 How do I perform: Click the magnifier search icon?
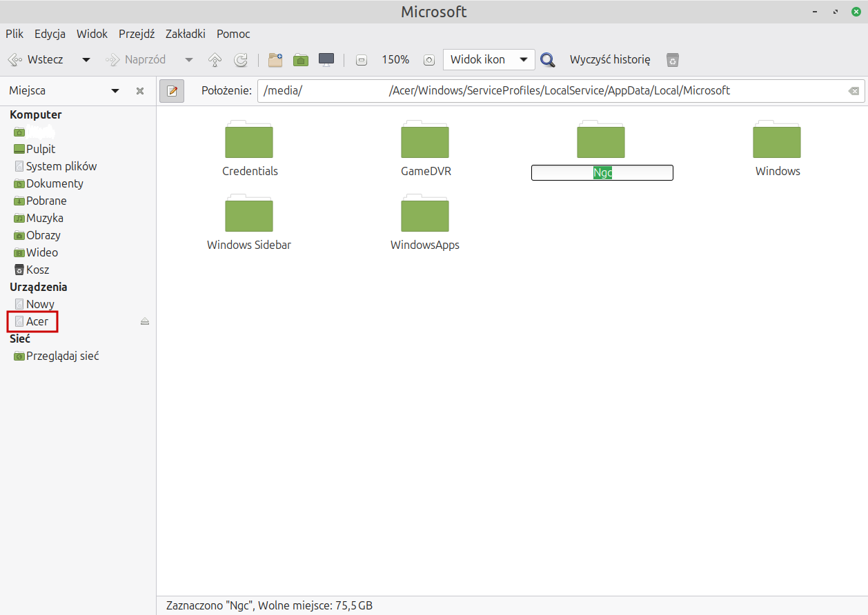[x=548, y=60]
